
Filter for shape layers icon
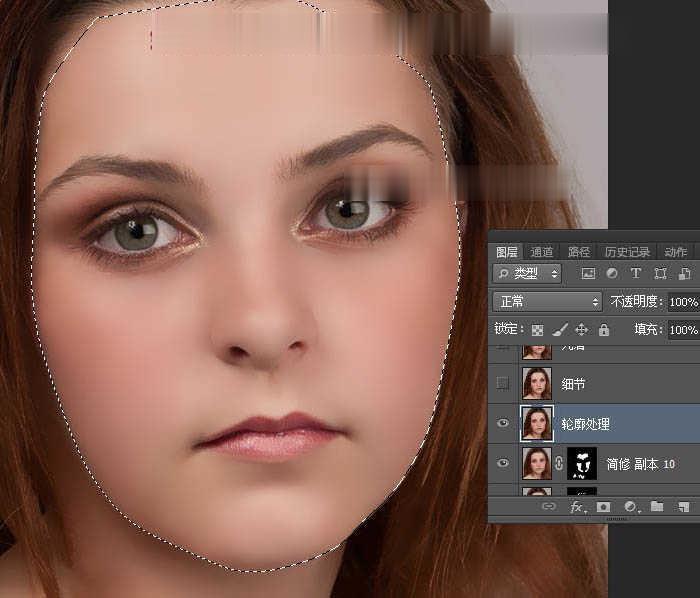click(660, 274)
